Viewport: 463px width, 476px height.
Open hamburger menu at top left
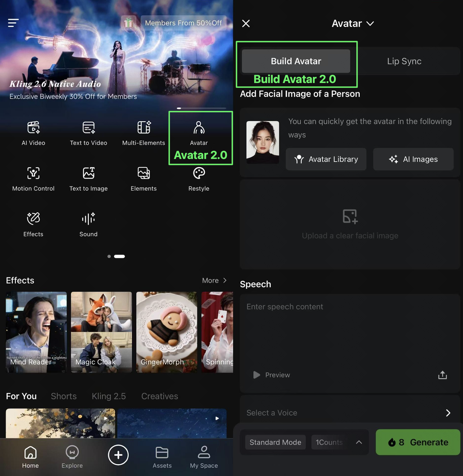point(13,23)
